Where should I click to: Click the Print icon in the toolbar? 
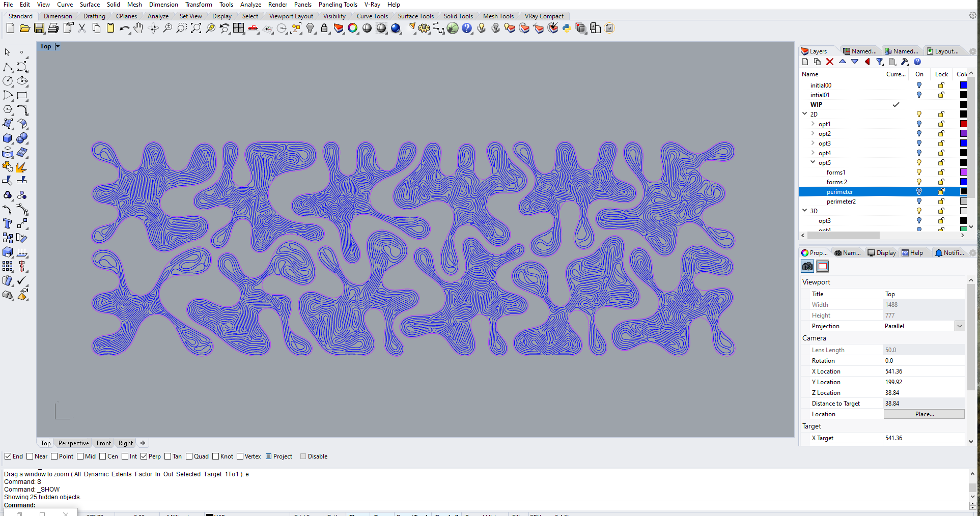[x=53, y=28]
